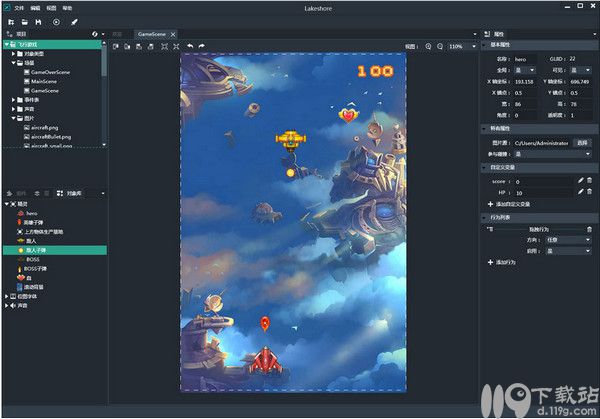Click the circular preview icon in top toolbar

click(56, 22)
